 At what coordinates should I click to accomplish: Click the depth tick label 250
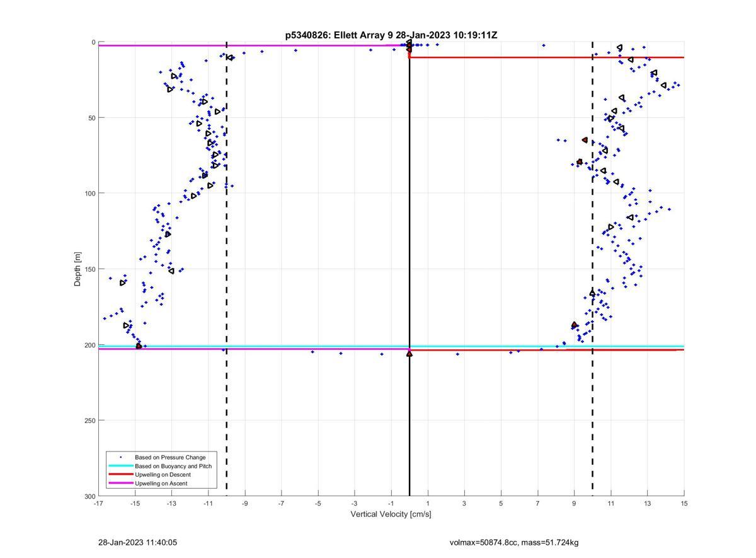[x=89, y=421]
